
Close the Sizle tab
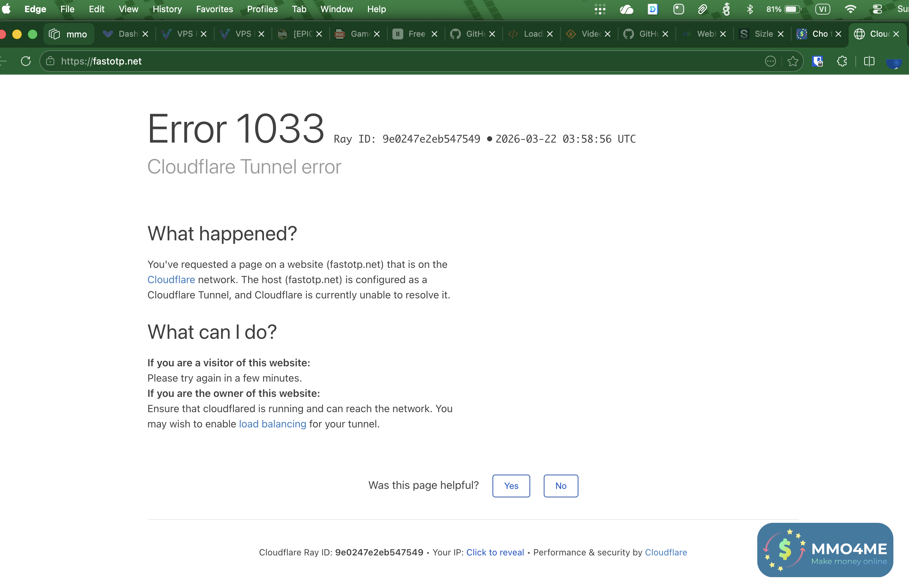[780, 34]
